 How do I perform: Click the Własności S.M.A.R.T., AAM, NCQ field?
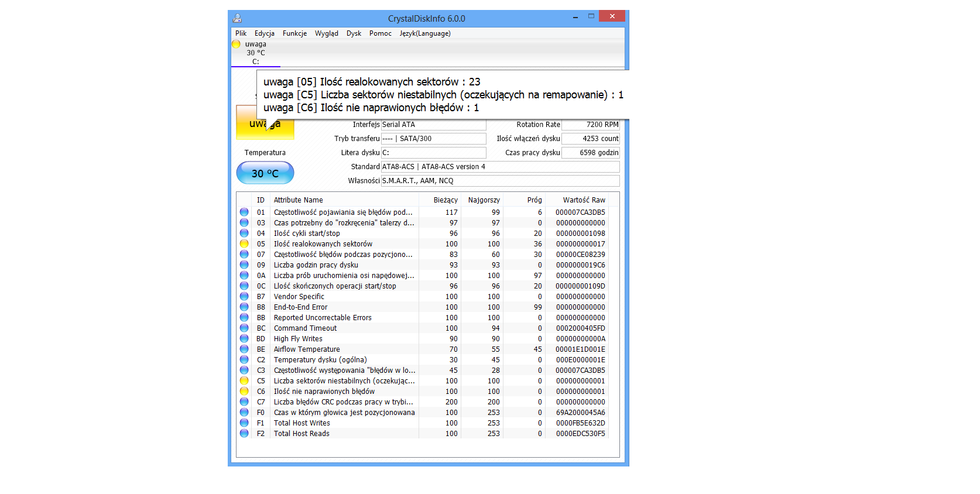[501, 181]
